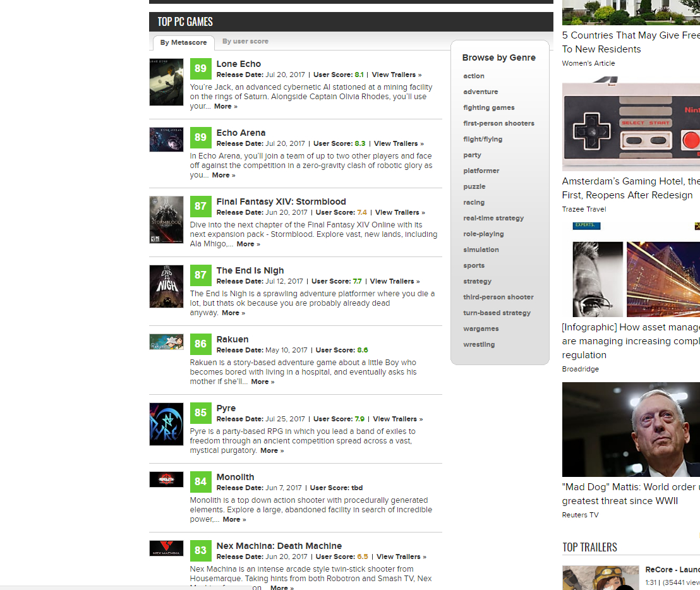Open the NES controller ad image

click(x=631, y=124)
